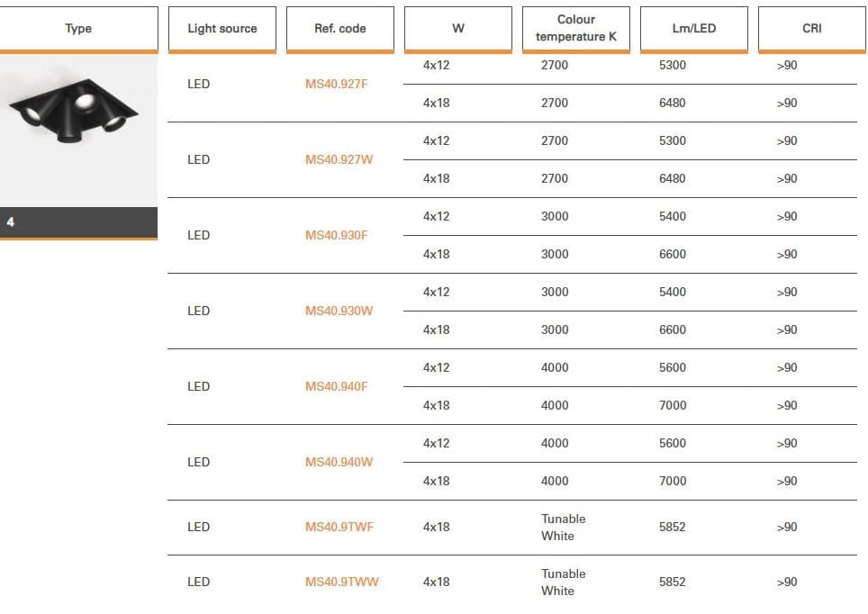
Task: Click the Ref. code column header
Action: [x=339, y=29]
